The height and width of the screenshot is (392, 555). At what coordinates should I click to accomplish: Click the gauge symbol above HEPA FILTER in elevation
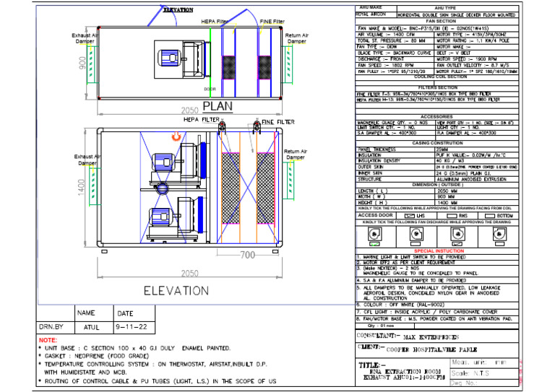click(x=222, y=126)
